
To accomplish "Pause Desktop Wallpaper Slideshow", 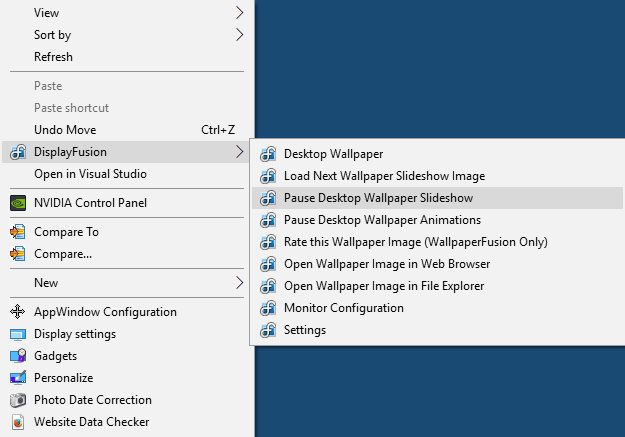I will click(x=378, y=198).
